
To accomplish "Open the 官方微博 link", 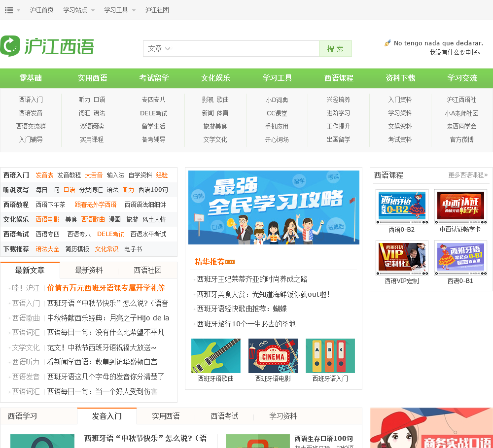I will tap(462, 139).
